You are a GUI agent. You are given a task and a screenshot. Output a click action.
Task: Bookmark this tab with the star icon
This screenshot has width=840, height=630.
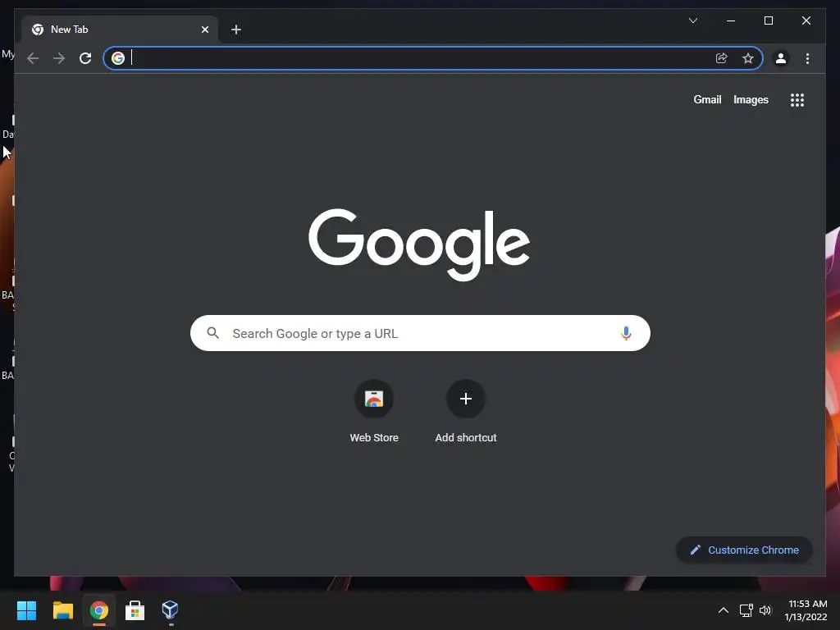click(748, 58)
